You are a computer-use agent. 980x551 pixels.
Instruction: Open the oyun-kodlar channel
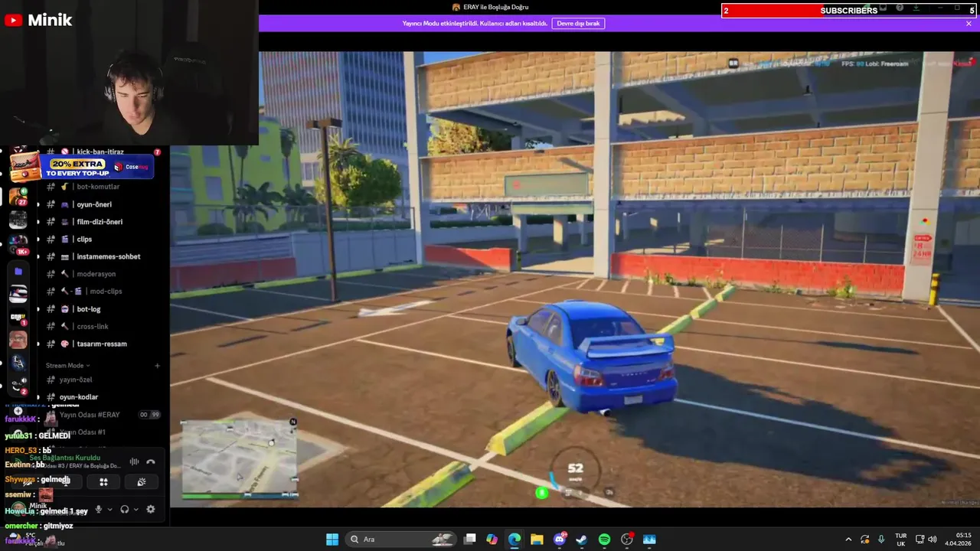click(79, 397)
